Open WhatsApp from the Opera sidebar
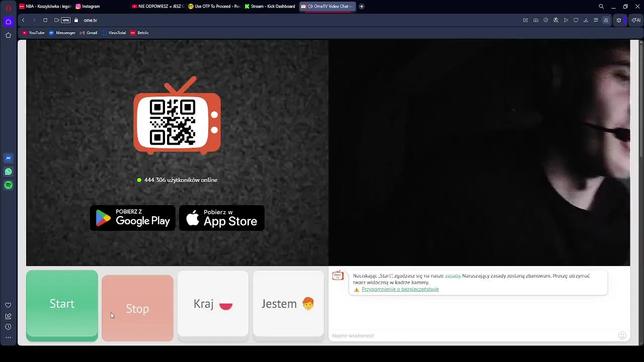 coord(8,171)
